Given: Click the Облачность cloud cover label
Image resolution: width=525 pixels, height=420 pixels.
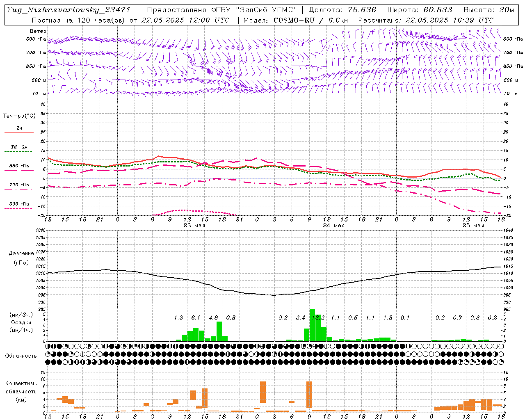Looking at the screenshot, I should coord(21,356).
